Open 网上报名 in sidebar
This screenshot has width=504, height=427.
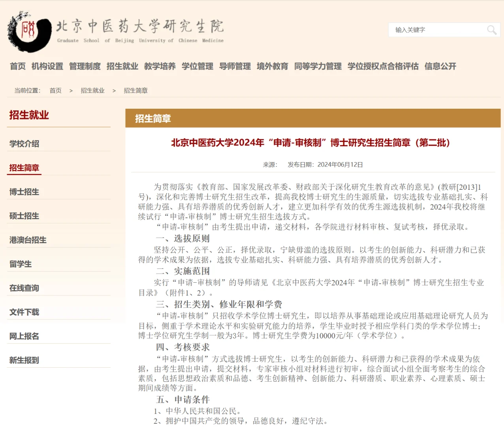coord(24,336)
